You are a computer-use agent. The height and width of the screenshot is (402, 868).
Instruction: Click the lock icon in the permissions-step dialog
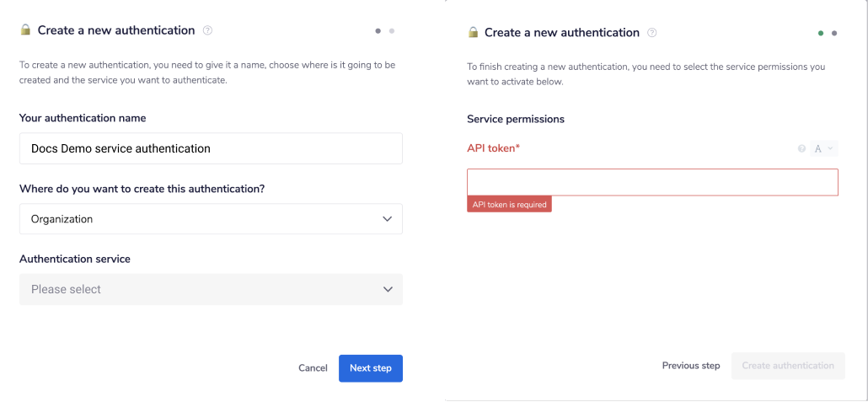473,33
